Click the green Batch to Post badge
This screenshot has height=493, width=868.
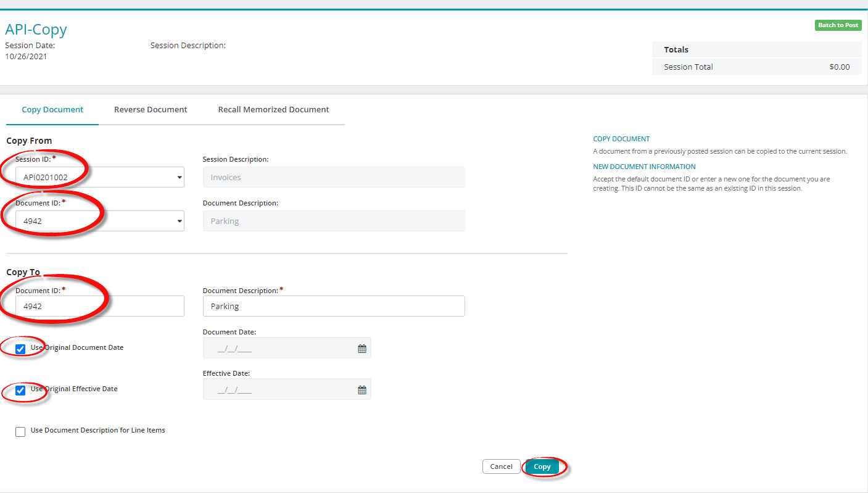pos(838,25)
